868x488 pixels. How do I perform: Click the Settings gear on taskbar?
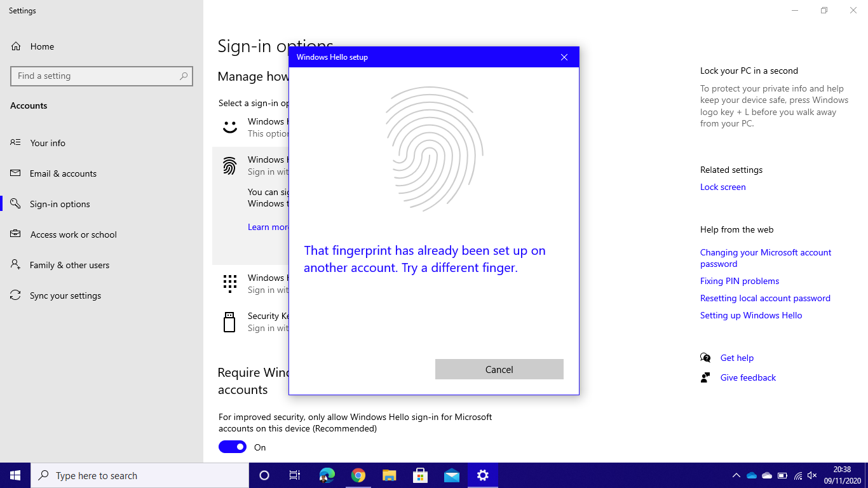click(483, 475)
